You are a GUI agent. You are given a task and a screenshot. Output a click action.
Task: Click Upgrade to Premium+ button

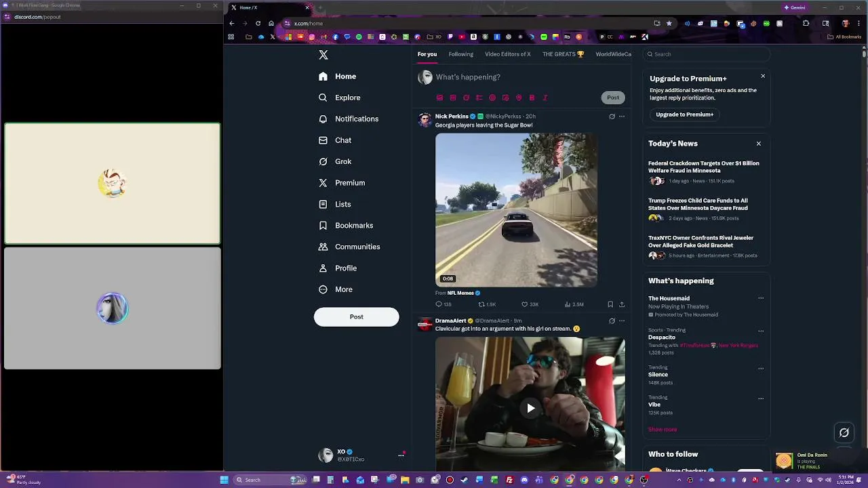685,115
